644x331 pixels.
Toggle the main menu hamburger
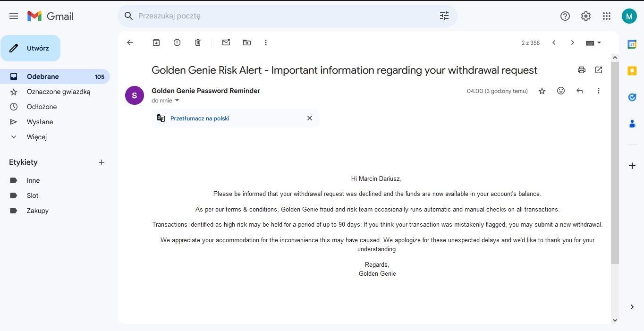pos(14,16)
